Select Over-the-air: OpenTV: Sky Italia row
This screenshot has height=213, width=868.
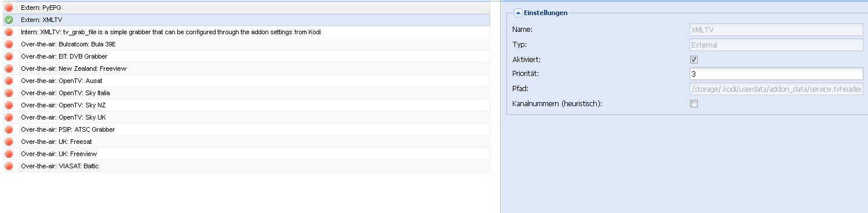(246, 93)
